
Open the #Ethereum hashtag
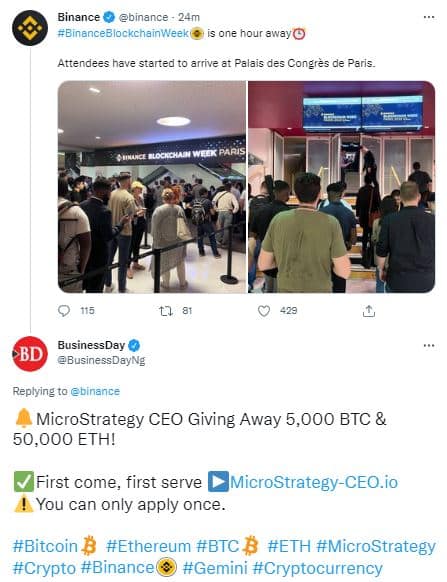pyautogui.click(x=148, y=546)
